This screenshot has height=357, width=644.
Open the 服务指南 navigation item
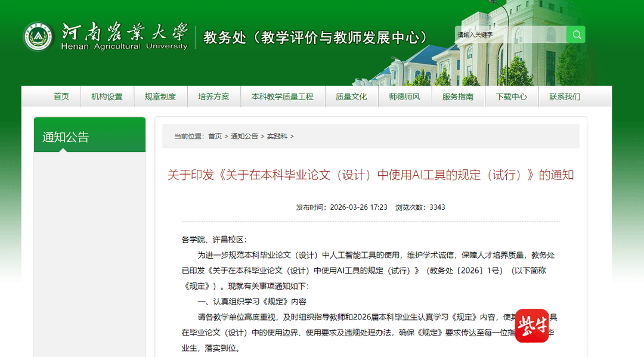[458, 96]
